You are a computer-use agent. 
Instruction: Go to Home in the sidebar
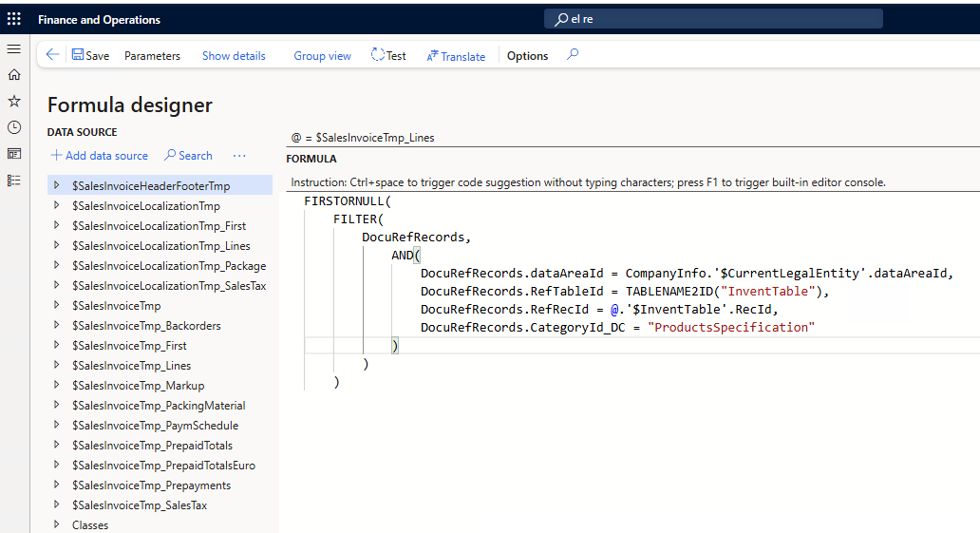click(14, 74)
